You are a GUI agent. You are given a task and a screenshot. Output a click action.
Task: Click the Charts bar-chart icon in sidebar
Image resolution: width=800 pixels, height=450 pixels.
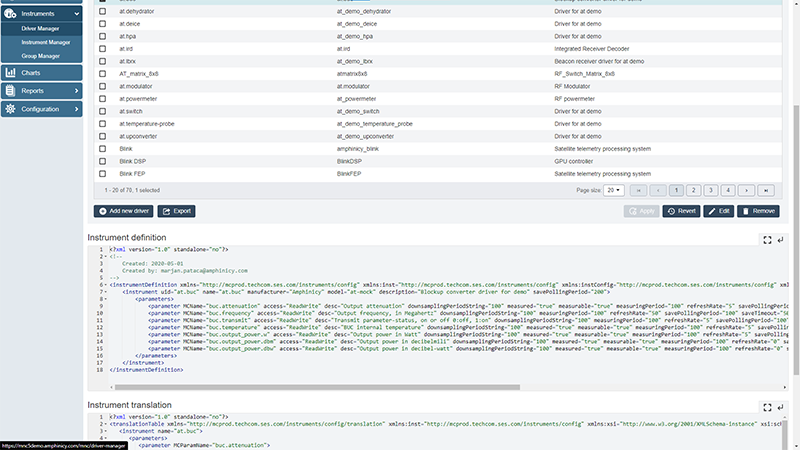click(10, 73)
